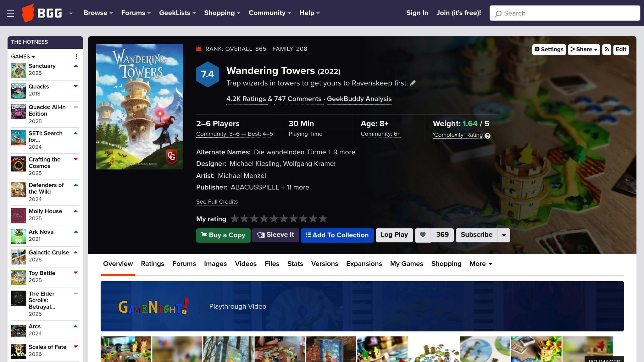Viewport: 644px width, 362px height.
Task: Switch to the Ratings tab
Action: click(x=153, y=264)
